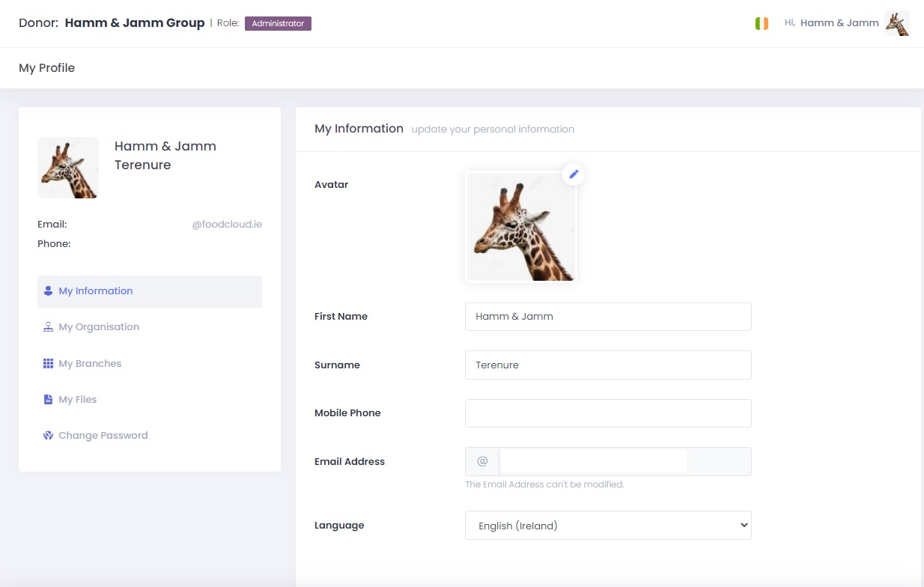Click the large avatar giraffe image
Screen dimensions: 924x587
tap(520, 227)
